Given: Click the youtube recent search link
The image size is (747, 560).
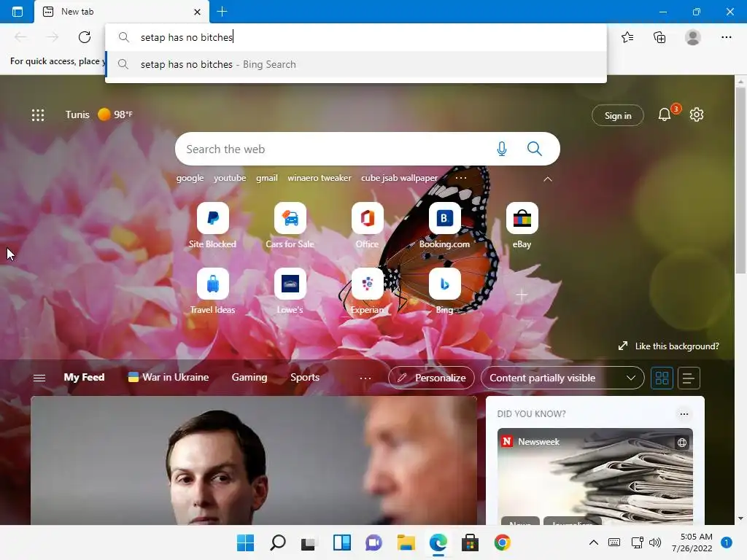Looking at the screenshot, I should tap(230, 178).
